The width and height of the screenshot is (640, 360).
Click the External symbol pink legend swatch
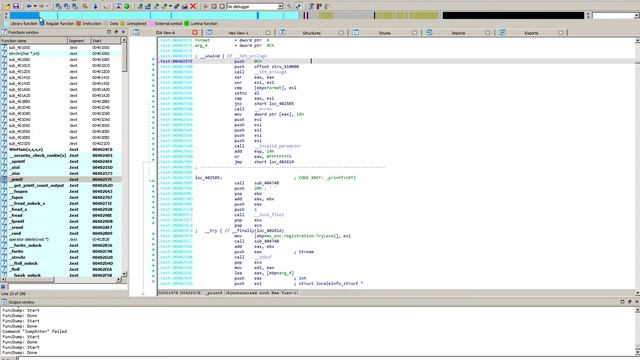coord(151,24)
